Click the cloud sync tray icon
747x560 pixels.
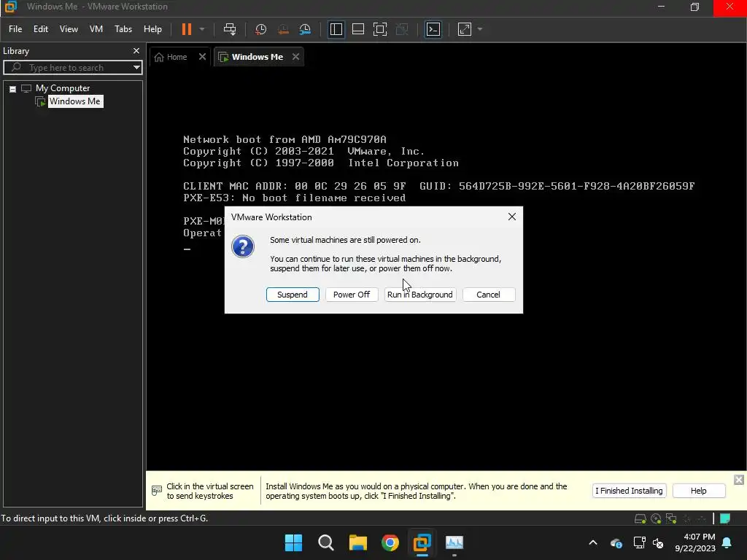pyautogui.click(x=616, y=542)
